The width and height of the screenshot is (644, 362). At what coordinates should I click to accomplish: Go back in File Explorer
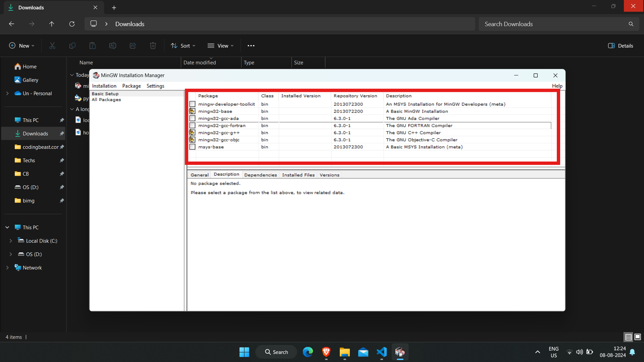pyautogui.click(x=11, y=24)
